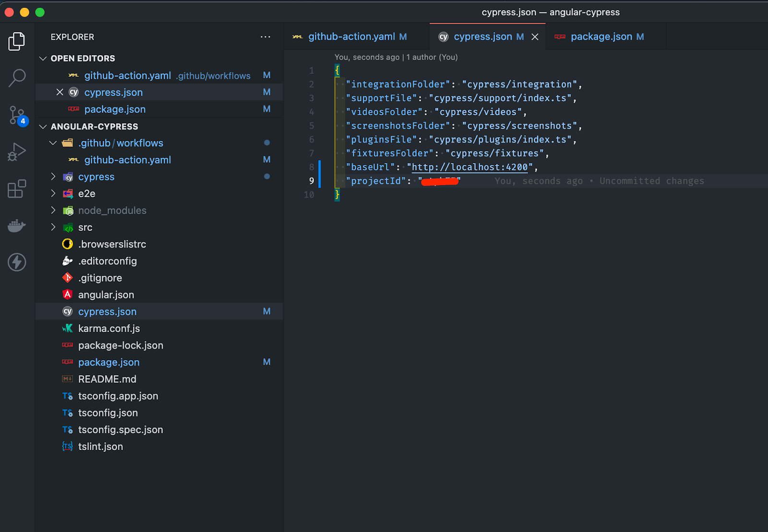Click the TS icon beside tsconfig.spec.json
768x532 pixels.
click(x=68, y=429)
